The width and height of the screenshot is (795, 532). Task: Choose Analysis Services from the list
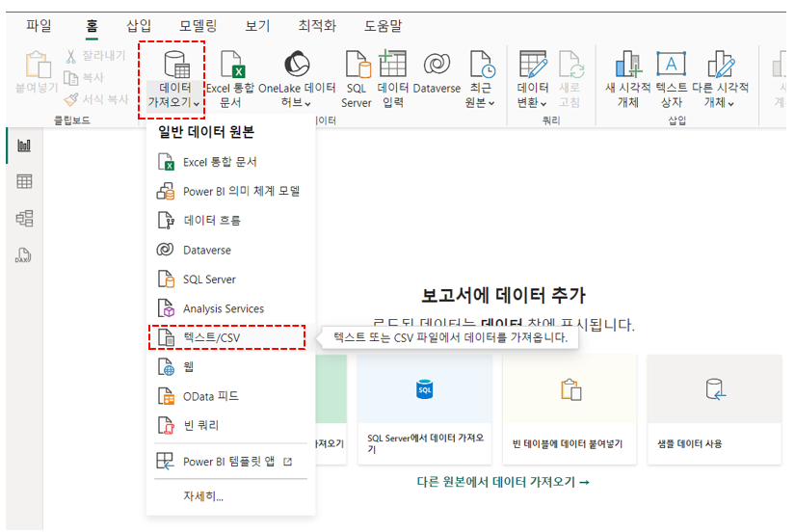point(230,308)
